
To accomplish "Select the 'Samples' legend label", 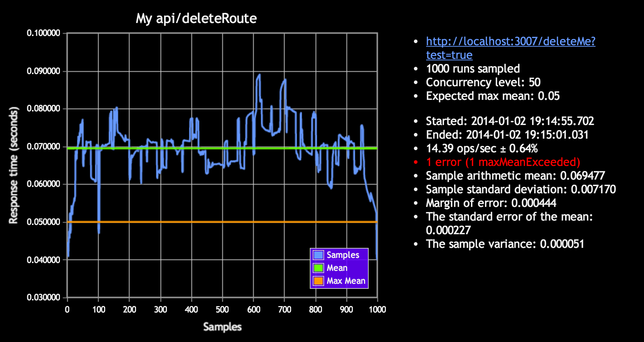I will tap(343, 255).
